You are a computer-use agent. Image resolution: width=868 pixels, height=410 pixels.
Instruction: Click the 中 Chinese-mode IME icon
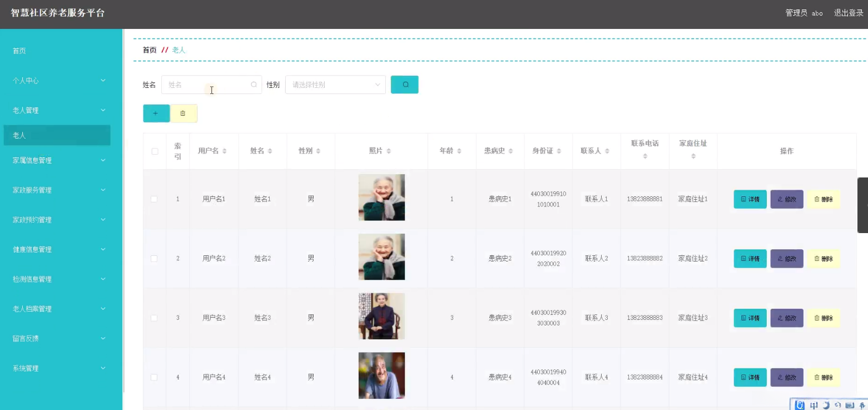pos(814,405)
